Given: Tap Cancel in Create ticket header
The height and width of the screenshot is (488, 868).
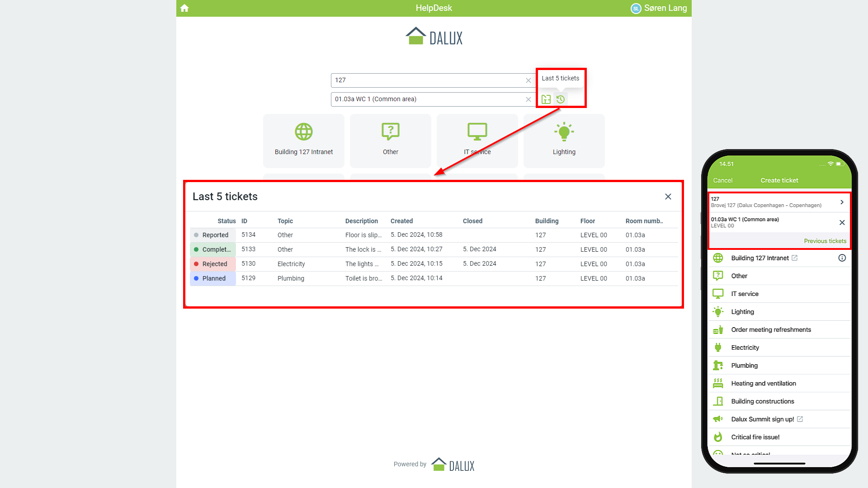Looking at the screenshot, I should (x=722, y=180).
